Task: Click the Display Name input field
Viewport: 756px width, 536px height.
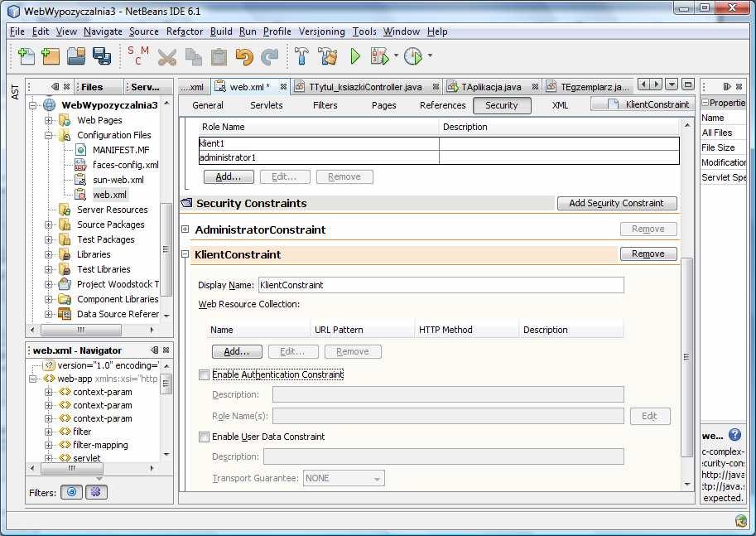Action: (441, 285)
